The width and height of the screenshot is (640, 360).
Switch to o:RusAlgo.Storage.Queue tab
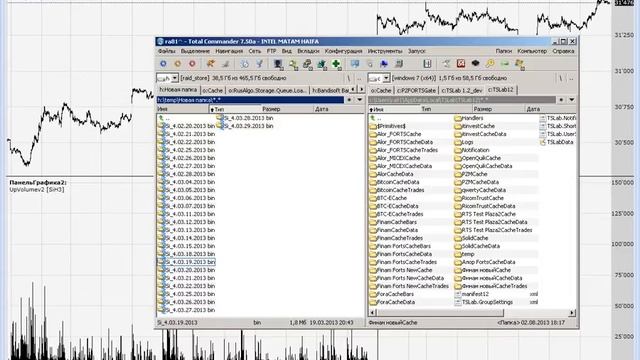pos(267,90)
